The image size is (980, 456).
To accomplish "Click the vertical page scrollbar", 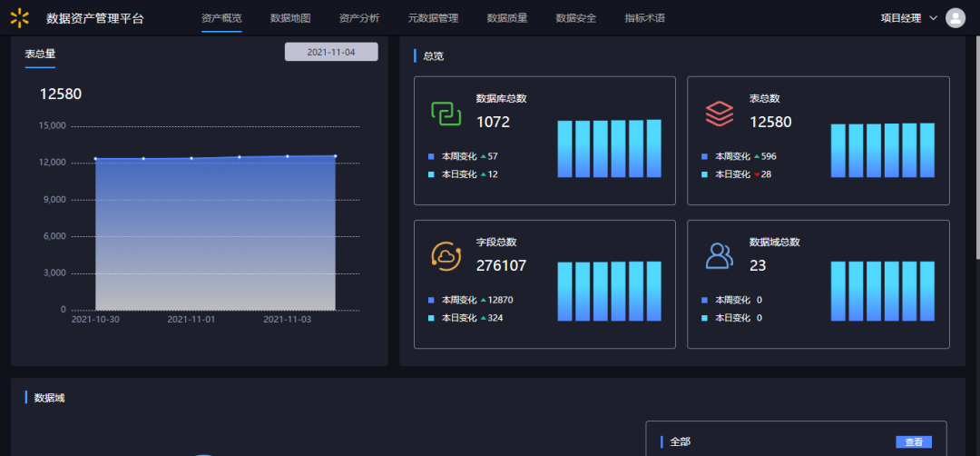I will 977,147.
